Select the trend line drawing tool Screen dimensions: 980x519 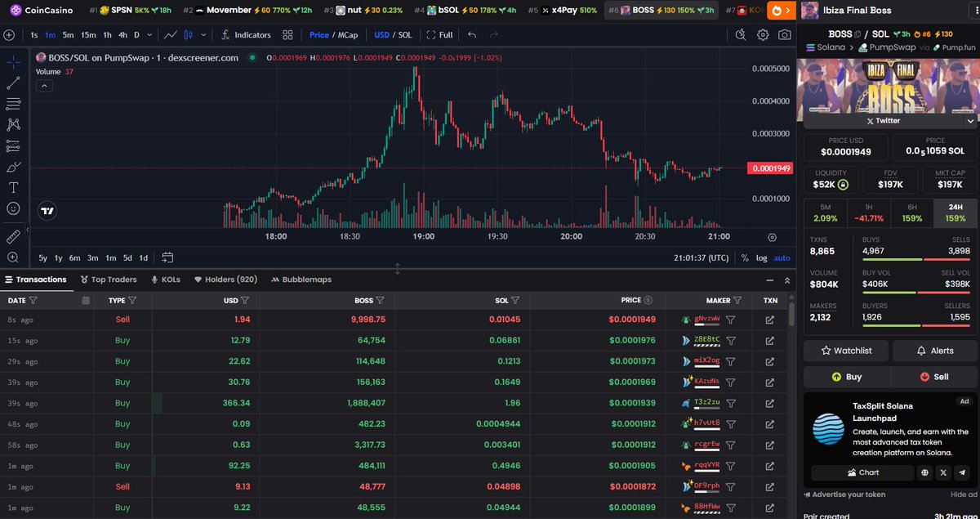pos(13,83)
